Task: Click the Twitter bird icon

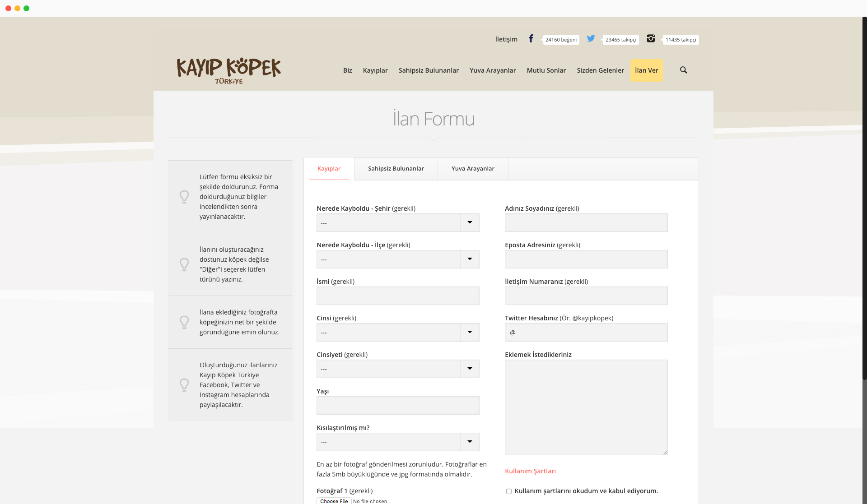Action: pyautogui.click(x=591, y=39)
